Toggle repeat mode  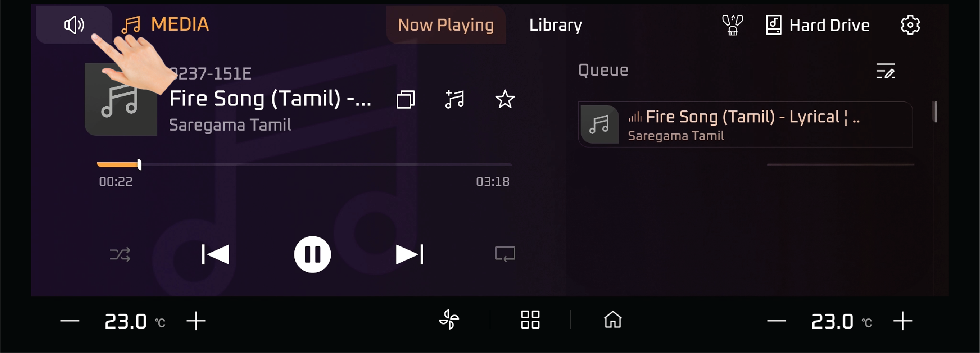505,254
